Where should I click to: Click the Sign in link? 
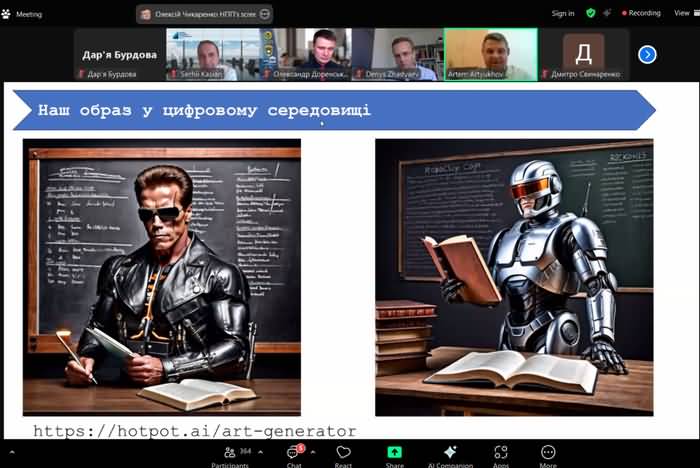(x=563, y=13)
